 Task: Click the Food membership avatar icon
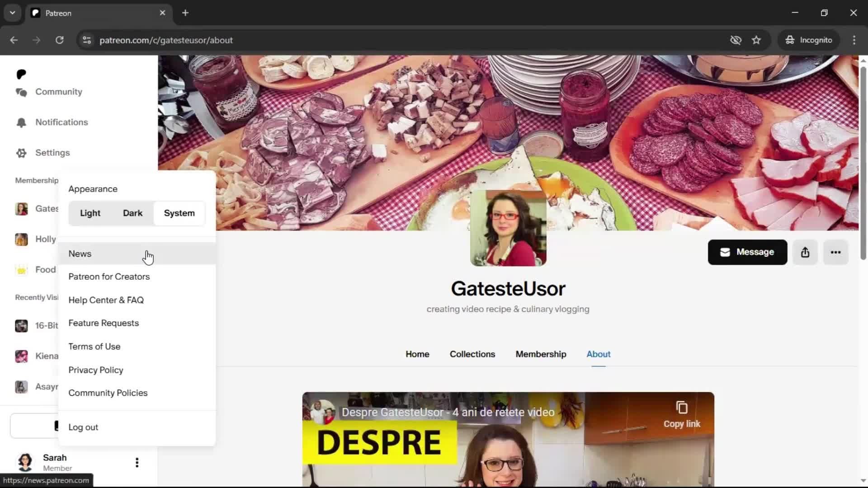click(21, 270)
